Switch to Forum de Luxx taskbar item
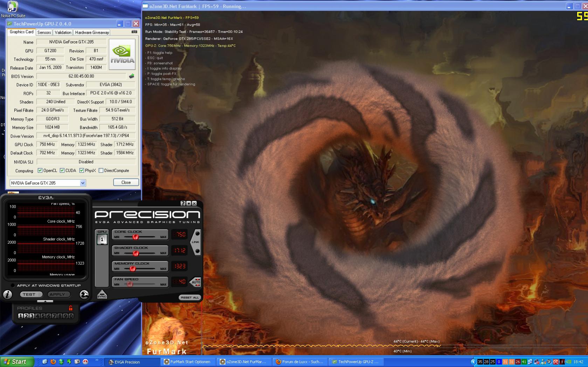The image size is (588, 367). pos(300,362)
